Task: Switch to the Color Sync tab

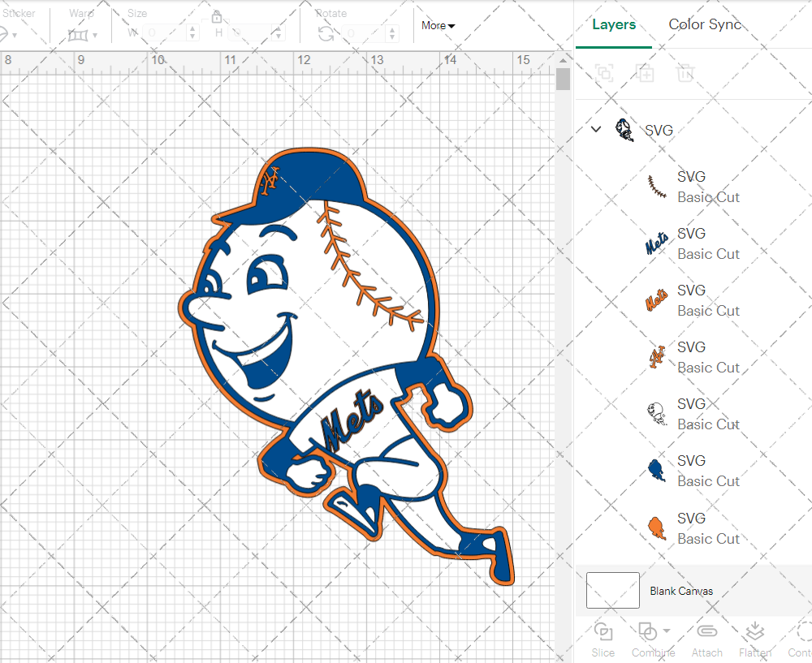Action: 705,24
